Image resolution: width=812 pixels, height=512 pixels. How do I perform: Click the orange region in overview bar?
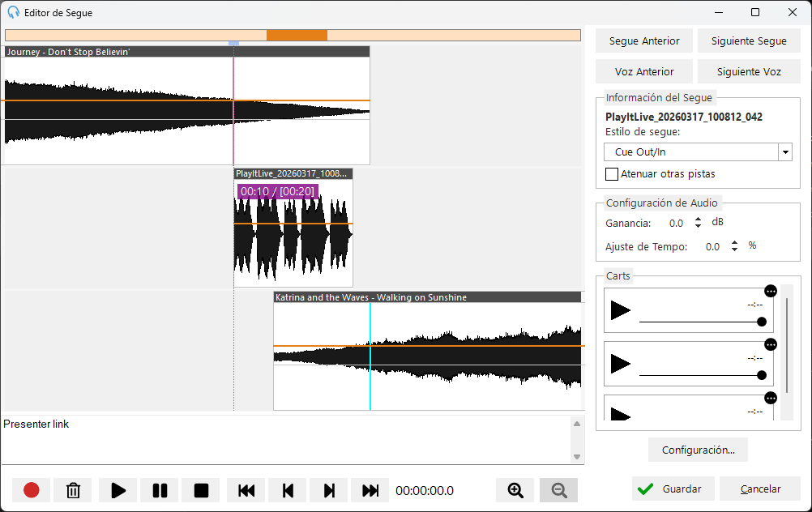(297, 35)
